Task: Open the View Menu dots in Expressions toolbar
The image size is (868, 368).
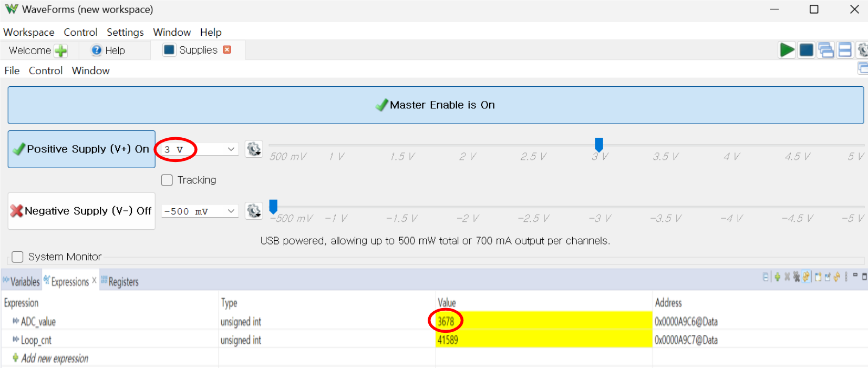Action: tap(846, 277)
